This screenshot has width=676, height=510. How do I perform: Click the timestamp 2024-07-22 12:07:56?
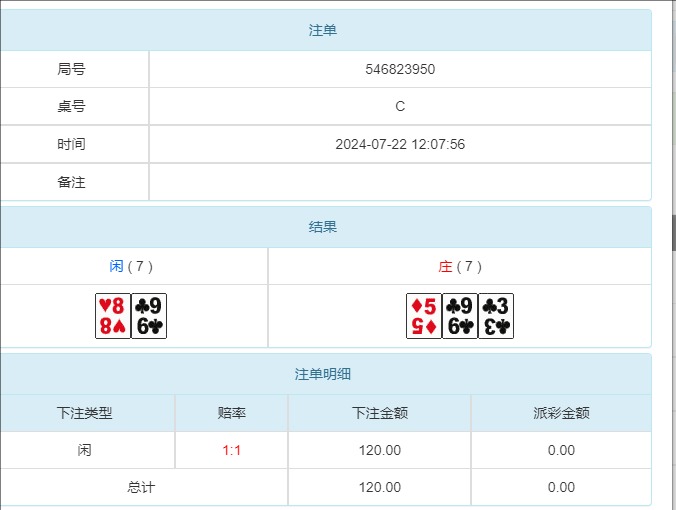pos(400,144)
